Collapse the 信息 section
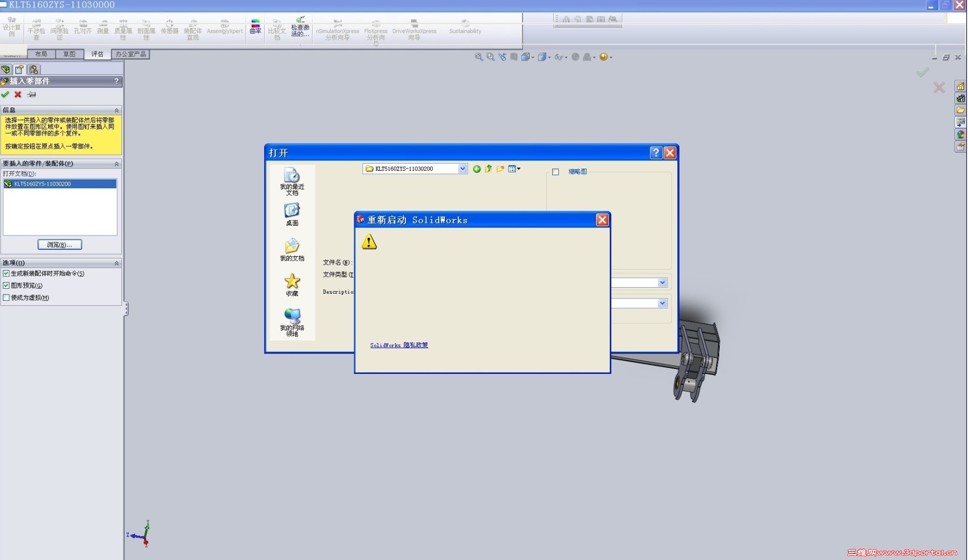968x560 pixels. coord(116,110)
